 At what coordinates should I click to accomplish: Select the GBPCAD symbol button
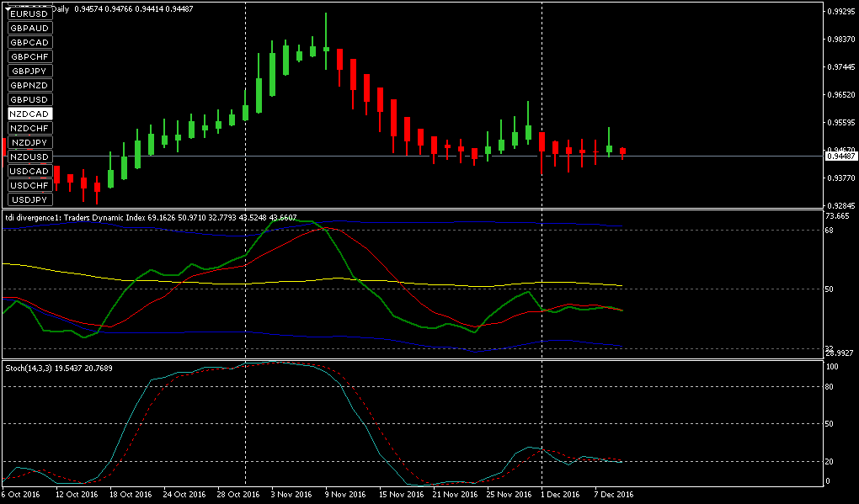click(30, 42)
